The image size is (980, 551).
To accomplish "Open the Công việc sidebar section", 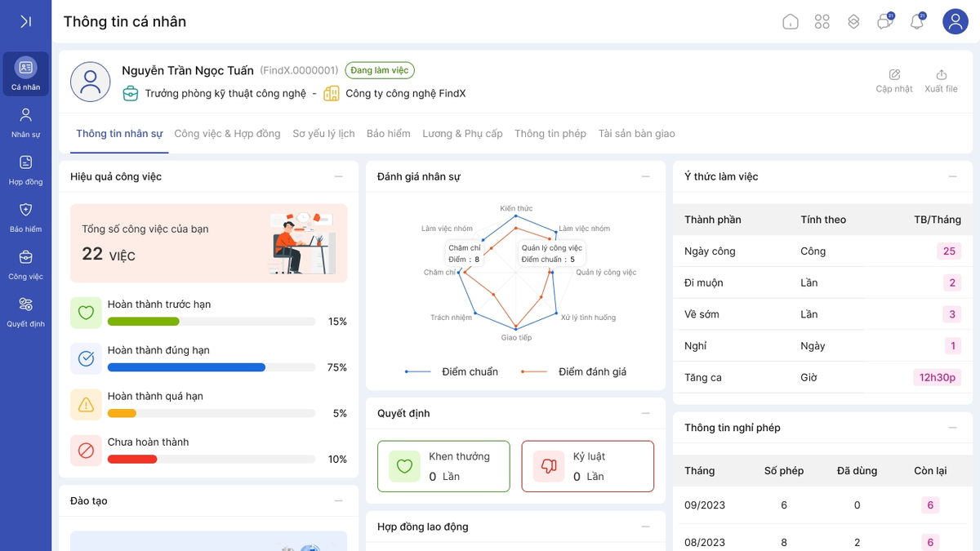I will [25, 264].
